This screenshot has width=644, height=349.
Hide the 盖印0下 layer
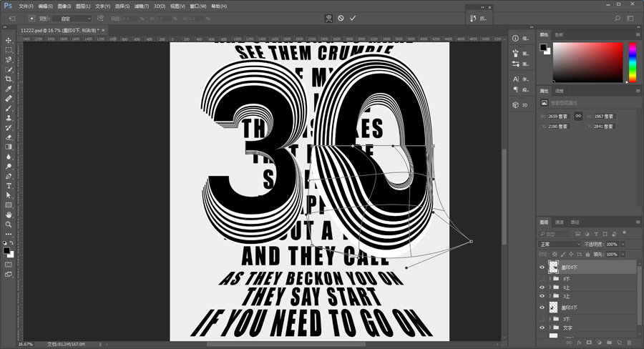click(542, 267)
